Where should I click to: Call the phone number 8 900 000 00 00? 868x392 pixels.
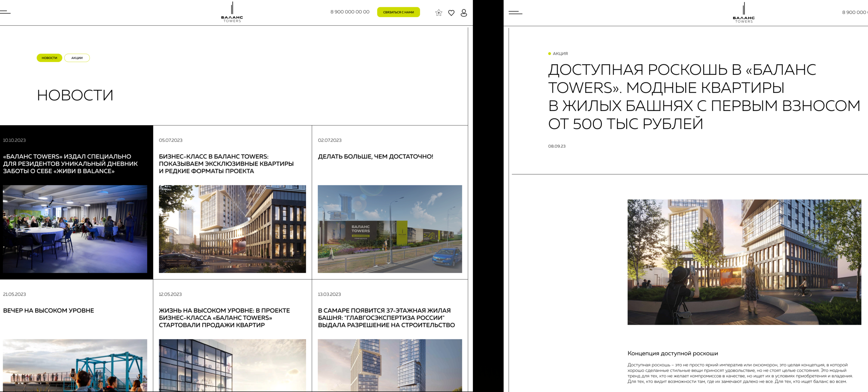350,12
